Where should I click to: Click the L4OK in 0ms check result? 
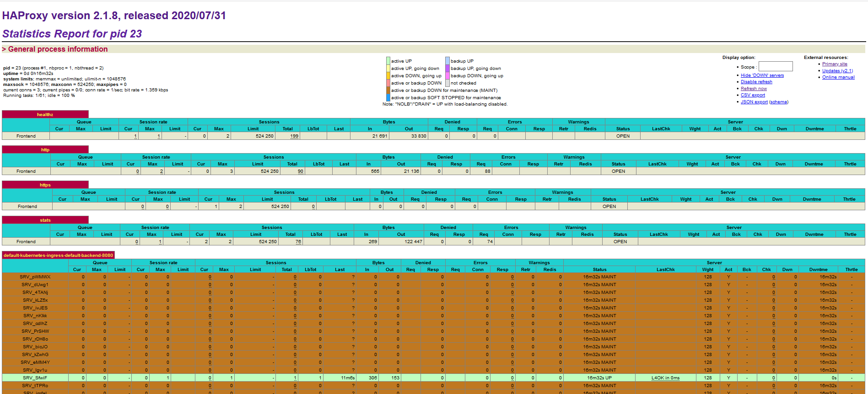point(665,378)
